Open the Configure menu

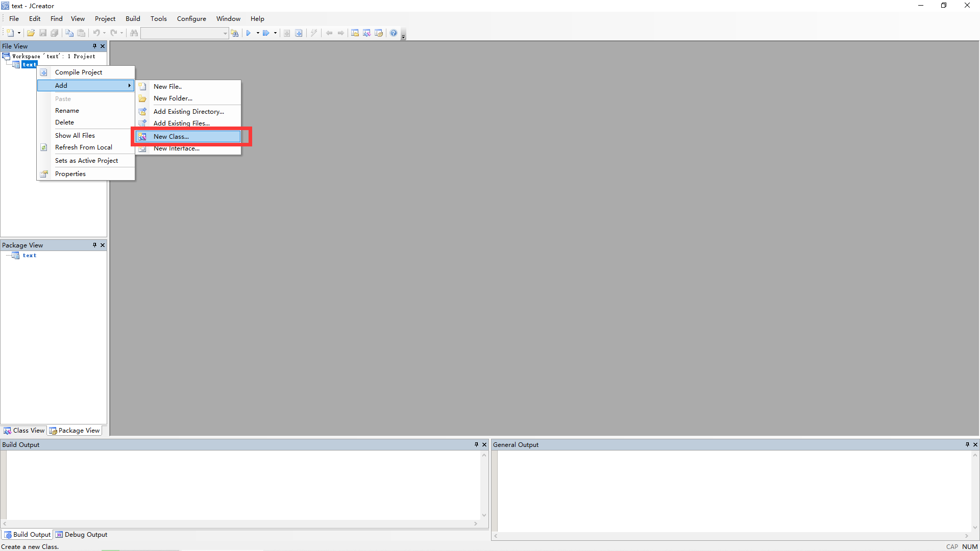click(191, 18)
